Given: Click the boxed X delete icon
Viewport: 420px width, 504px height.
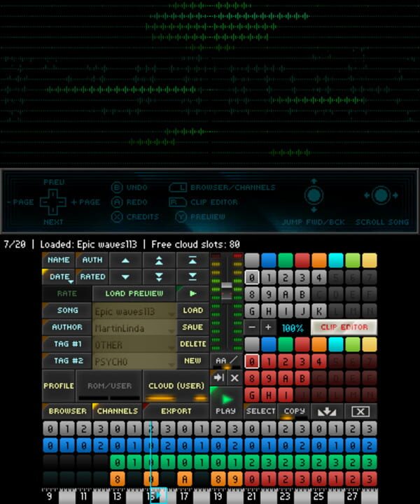Looking at the screenshot, I should click(360, 412).
